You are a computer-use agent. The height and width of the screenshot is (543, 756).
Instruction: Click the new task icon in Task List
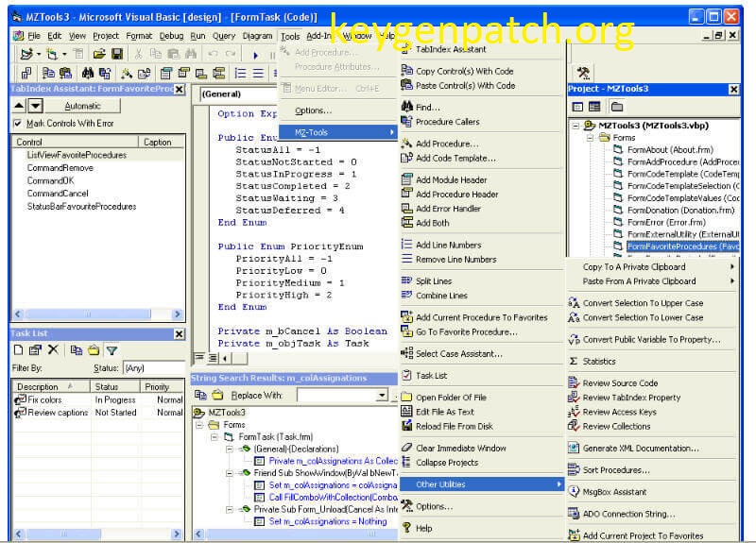(18, 350)
